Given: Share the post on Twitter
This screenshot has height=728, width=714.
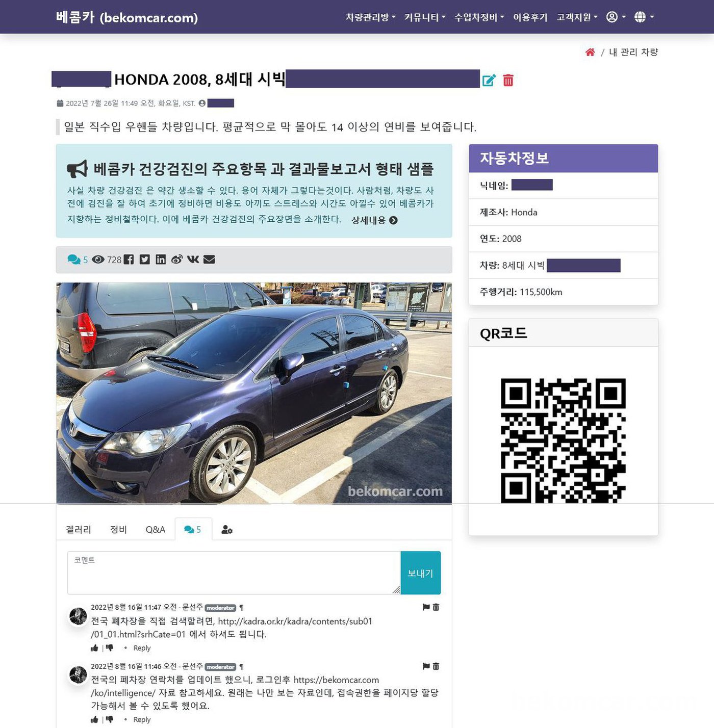Looking at the screenshot, I should [145, 259].
